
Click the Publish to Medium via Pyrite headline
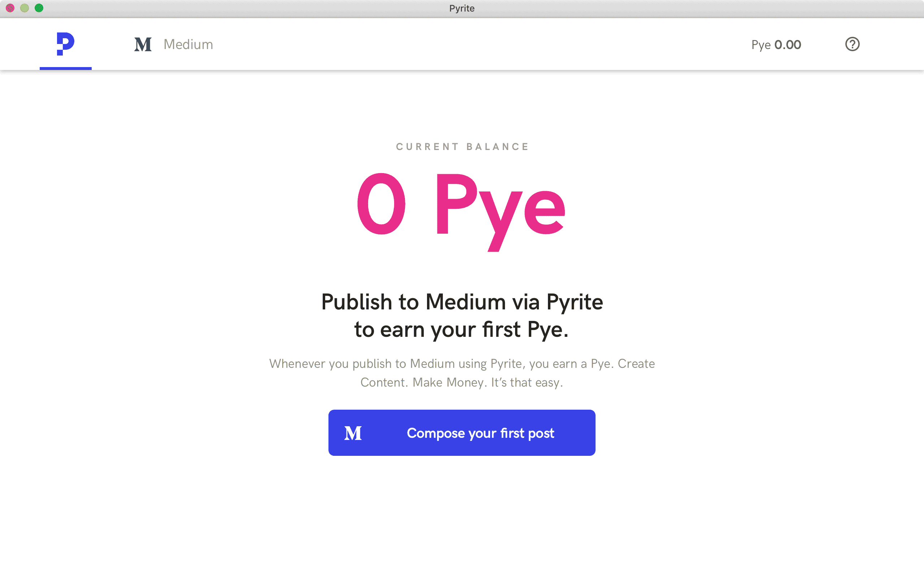462,302
